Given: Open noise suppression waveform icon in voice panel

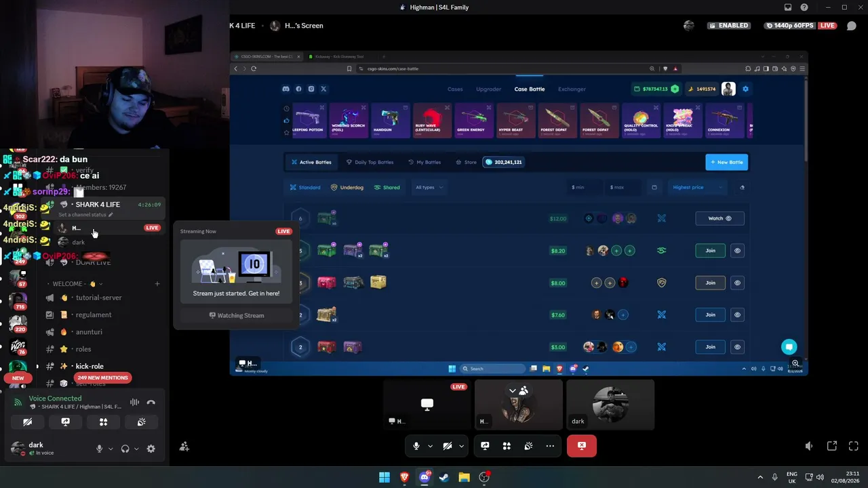Looking at the screenshot, I should [x=134, y=403].
